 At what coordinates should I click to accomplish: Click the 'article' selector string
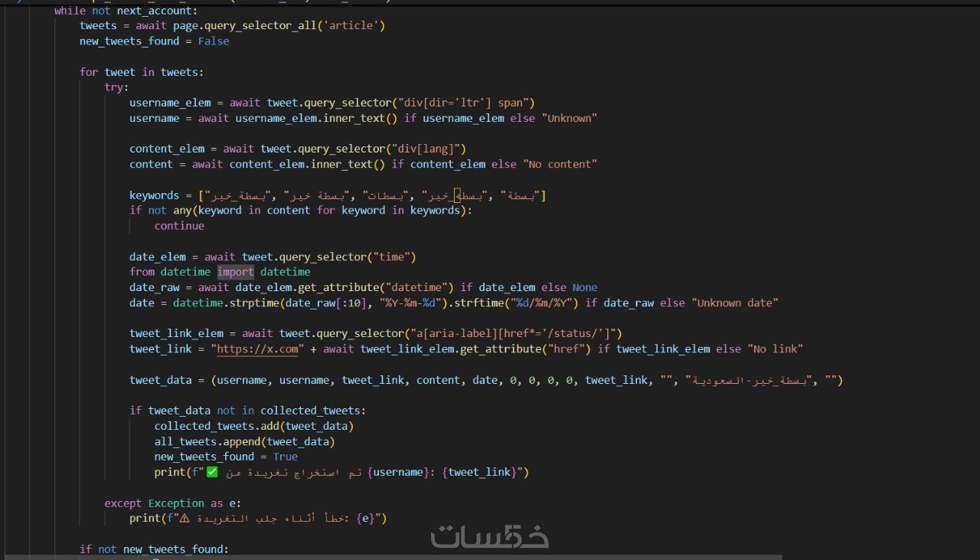pyautogui.click(x=351, y=26)
